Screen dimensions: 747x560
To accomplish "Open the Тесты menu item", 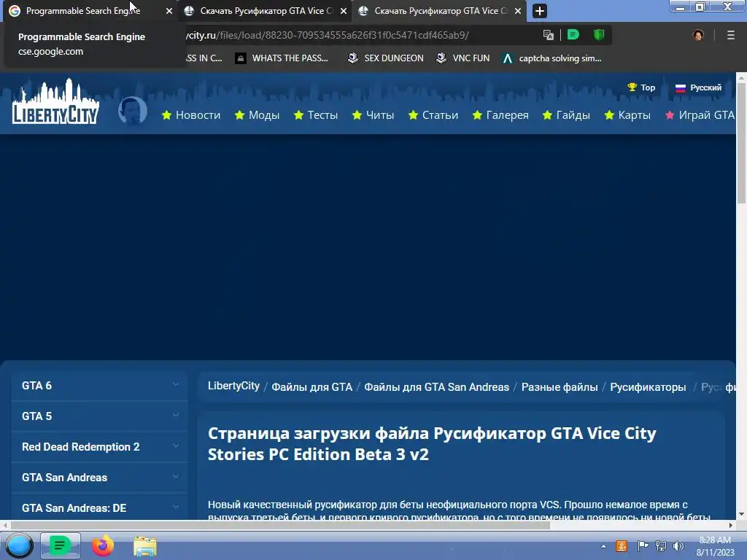I will point(316,114).
